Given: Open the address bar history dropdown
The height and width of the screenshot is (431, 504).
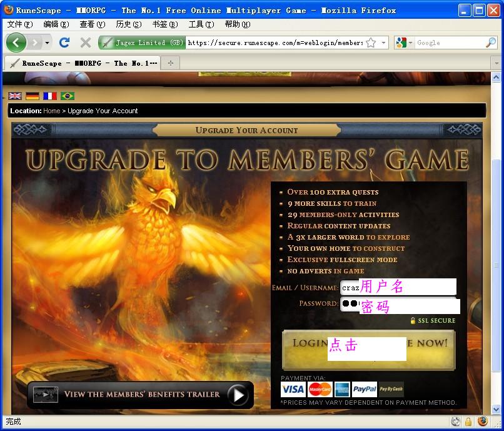Looking at the screenshot, I should click(383, 43).
